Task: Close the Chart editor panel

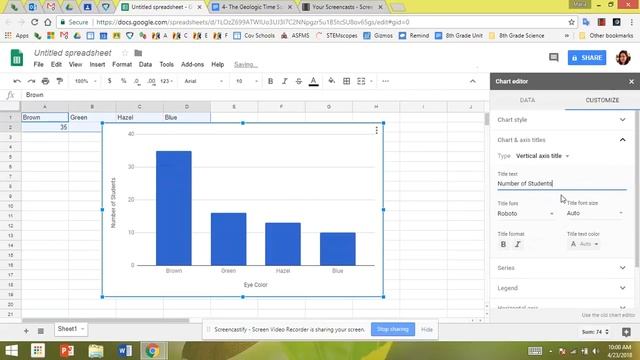Action: click(631, 82)
